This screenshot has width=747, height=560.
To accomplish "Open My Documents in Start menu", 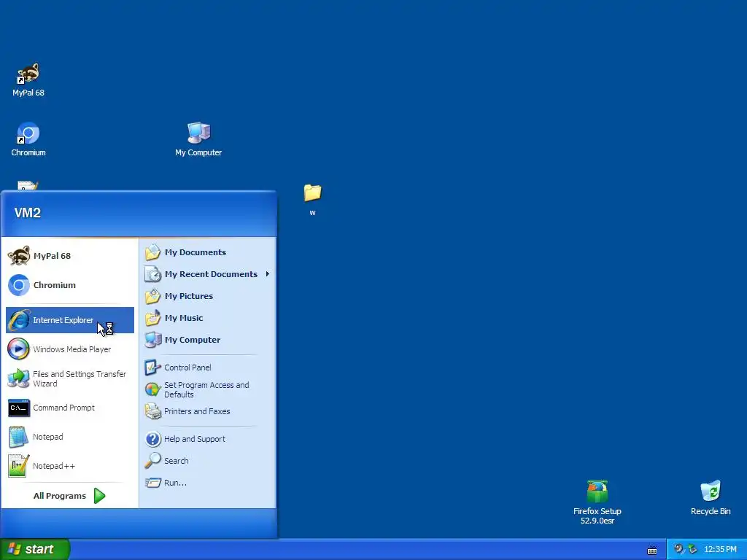I will (x=208, y=252).
